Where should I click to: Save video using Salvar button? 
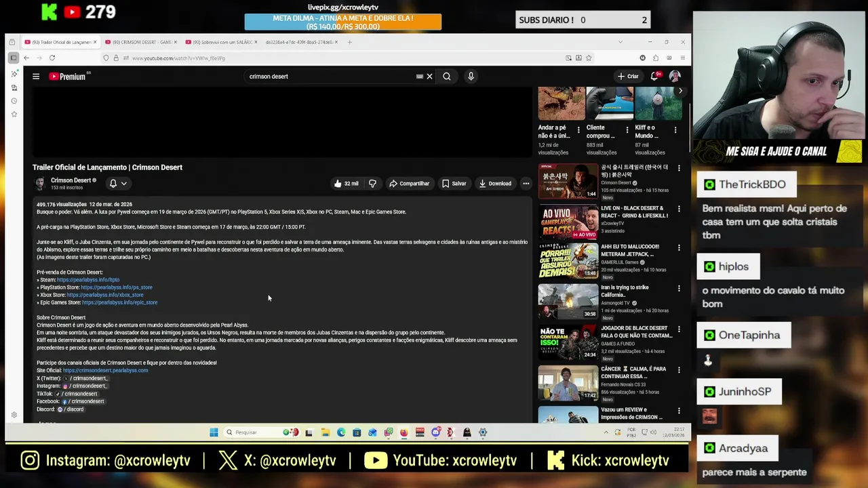tap(454, 184)
